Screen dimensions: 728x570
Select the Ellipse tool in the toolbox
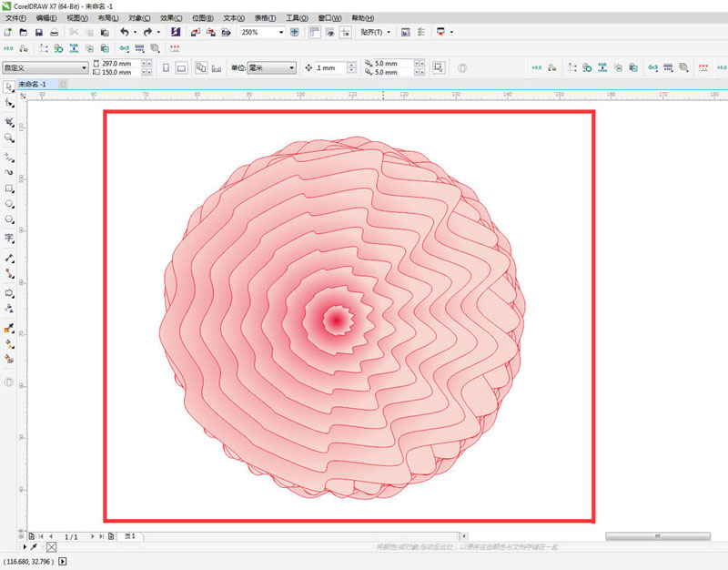[9, 205]
